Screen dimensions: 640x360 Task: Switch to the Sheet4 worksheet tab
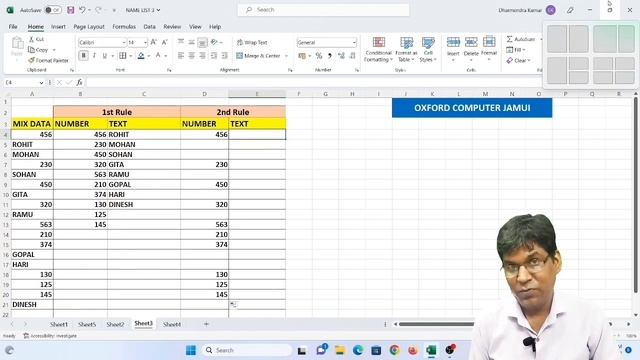[x=172, y=324]
